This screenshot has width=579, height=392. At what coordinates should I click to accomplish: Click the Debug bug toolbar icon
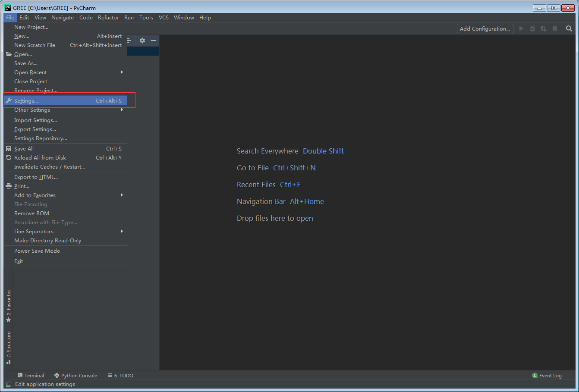click(x=532, y=28)
